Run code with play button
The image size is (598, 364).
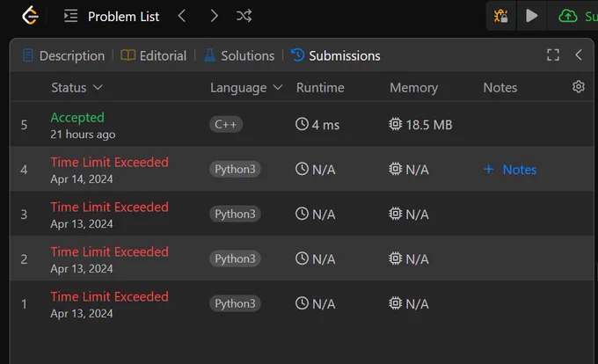(x=532, y=16)
